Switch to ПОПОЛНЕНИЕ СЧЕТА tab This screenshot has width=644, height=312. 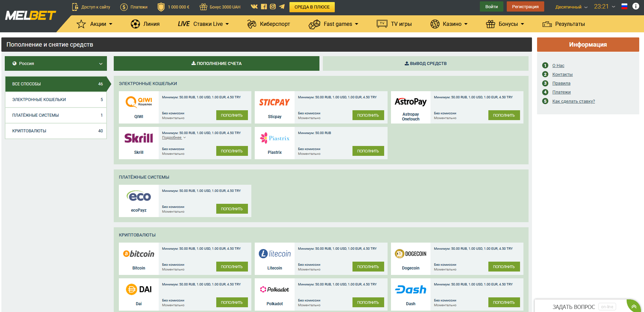(217, 64)
